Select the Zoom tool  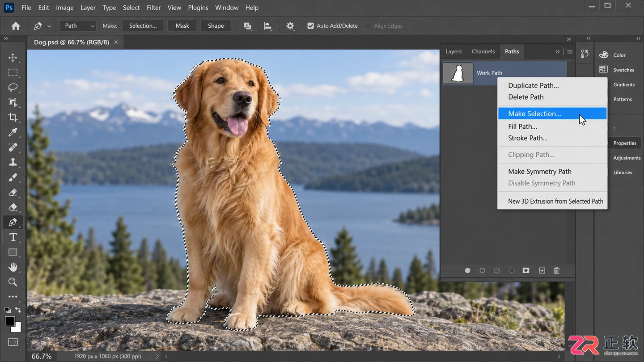[x=13, y=282]
